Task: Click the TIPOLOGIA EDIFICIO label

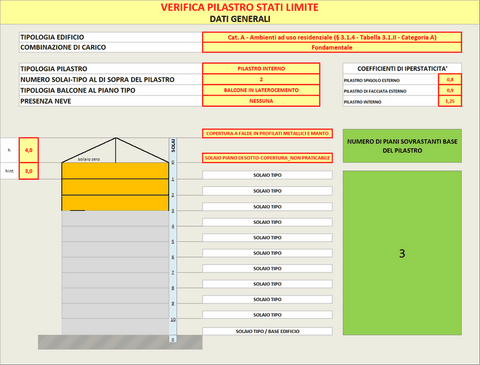Action: click(52, 37)
